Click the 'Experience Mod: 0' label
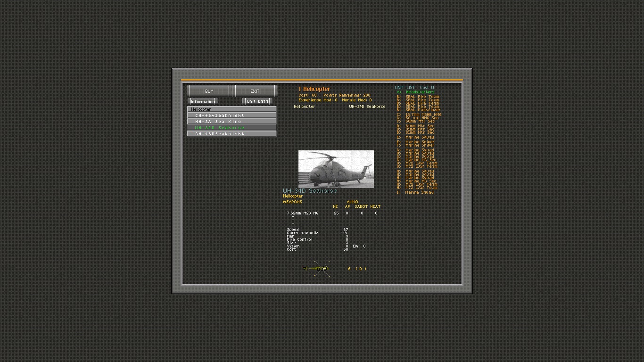Screen dimensions: 644x362 (318, 100)
